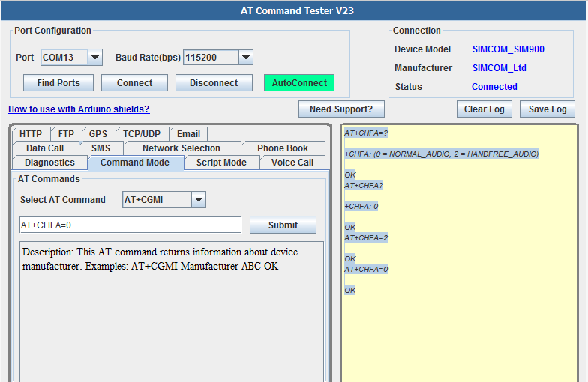Click the Save Log button
Screen dimensions: 588x382
(x=547, y=109)
